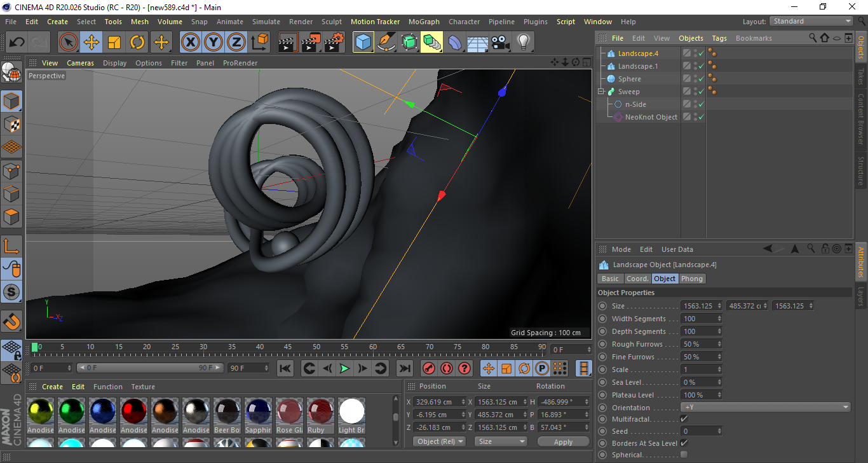Click the Seed value stepper arrows
Image resolution: width=868 pixels, height=463 pixels.
click(x=719, y=431)
